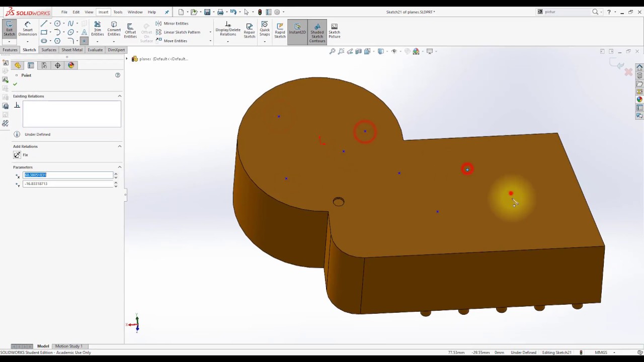The width and height of the screenshot is (644, 362).
Task: Switch to the Evaluate tab
Action: 95,50
